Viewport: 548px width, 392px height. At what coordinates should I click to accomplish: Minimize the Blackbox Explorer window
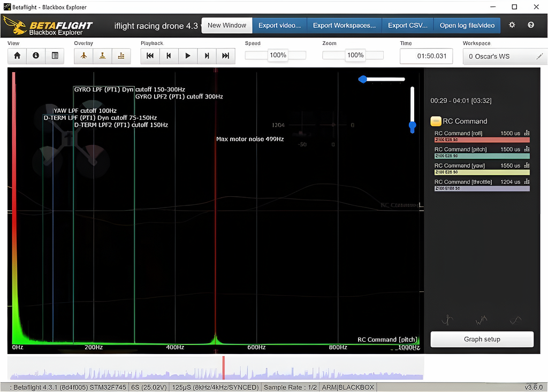point(493,6)
